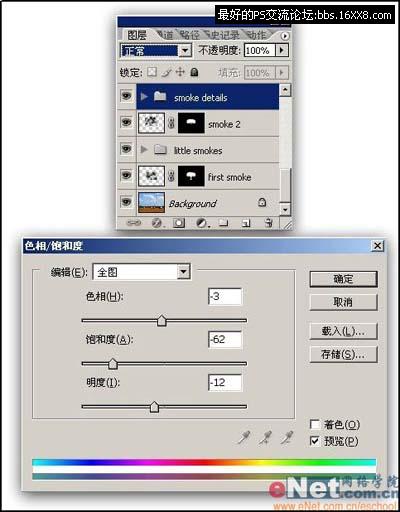Click the 饱和度 saturation slider handle
Viewport: 400px width, 512px height.
pyautogui.click(x=113, y=363)
